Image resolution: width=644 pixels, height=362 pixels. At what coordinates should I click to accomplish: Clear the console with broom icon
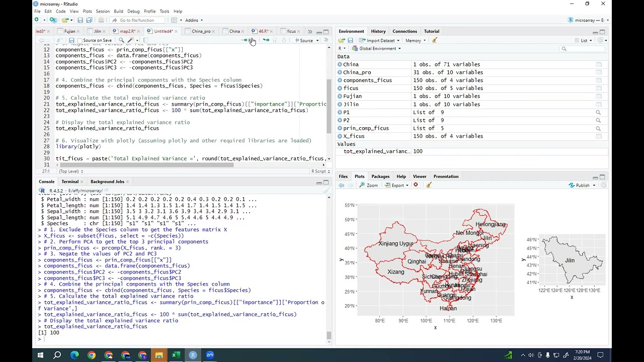(326, 191)
